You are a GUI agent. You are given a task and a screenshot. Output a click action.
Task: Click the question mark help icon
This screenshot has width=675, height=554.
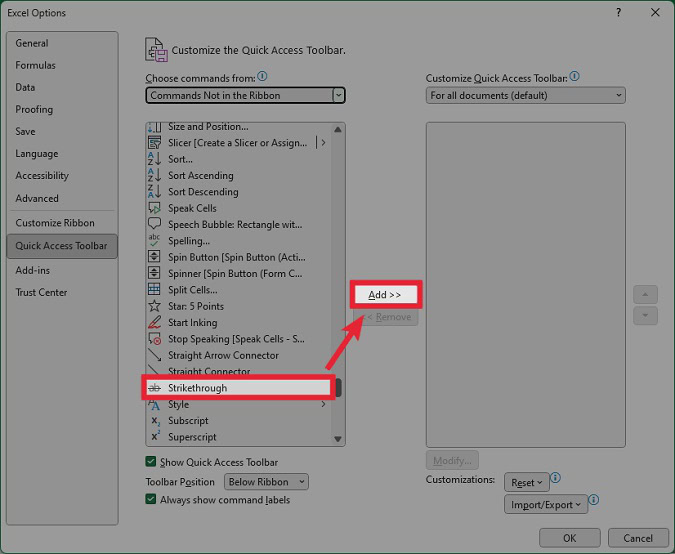coord(619,12)
